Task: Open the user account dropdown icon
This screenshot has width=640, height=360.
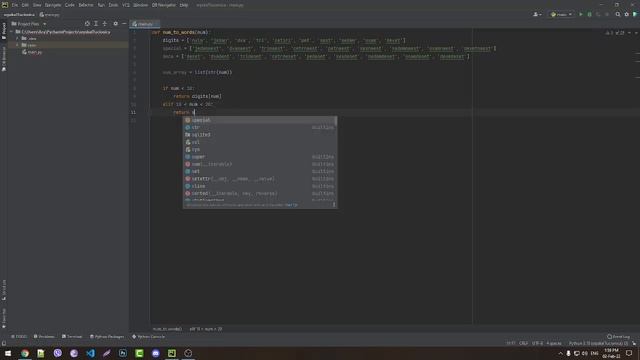Action: tap(537, 14)
